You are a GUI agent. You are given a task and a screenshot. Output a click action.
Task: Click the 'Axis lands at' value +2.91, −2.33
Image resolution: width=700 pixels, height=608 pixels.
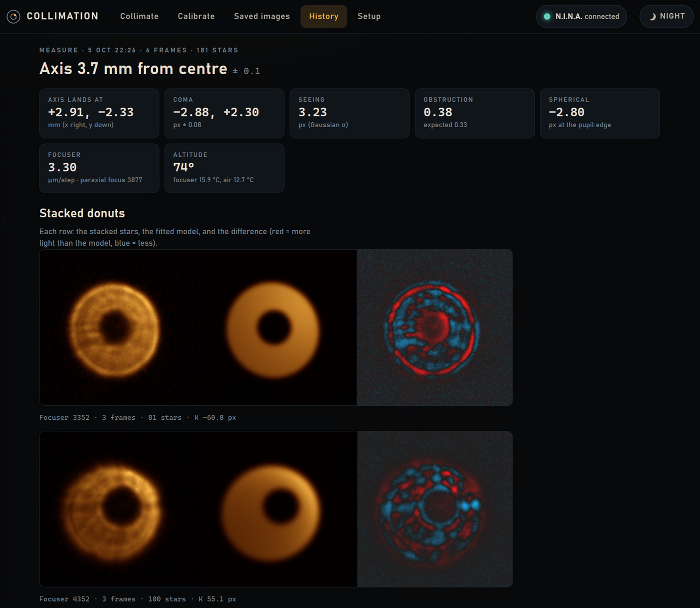(x=91, y=112)
